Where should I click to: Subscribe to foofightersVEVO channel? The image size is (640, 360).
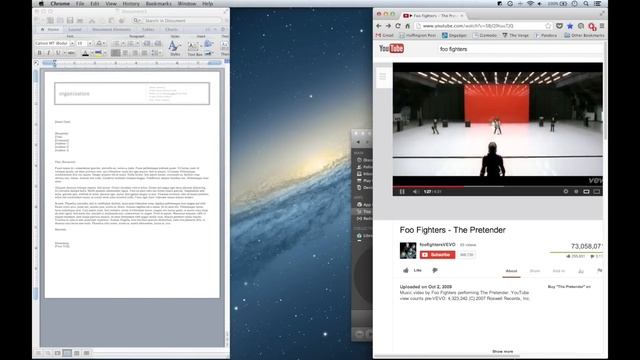point(437,255)
